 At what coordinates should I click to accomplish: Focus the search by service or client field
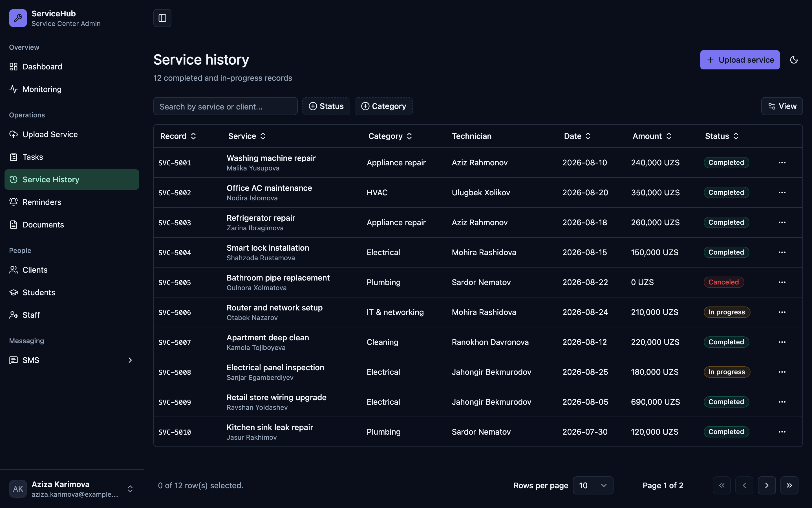pos(226,106)
